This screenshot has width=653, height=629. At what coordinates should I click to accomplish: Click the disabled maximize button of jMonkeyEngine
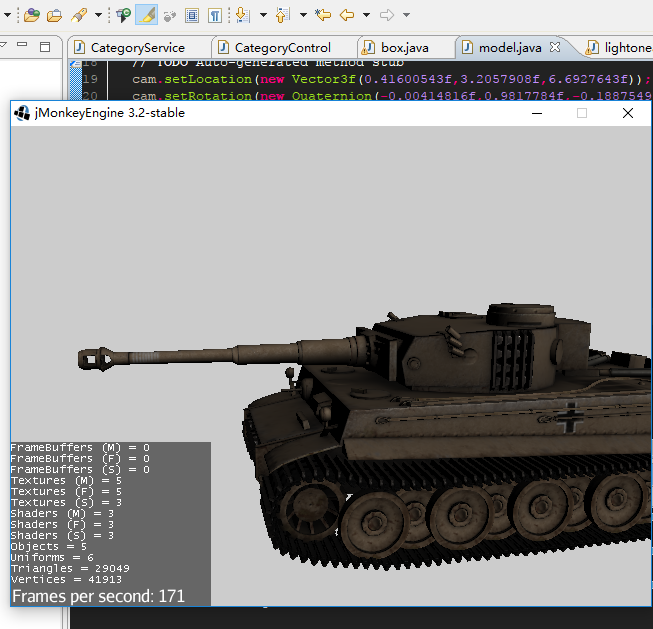(582, 113)
